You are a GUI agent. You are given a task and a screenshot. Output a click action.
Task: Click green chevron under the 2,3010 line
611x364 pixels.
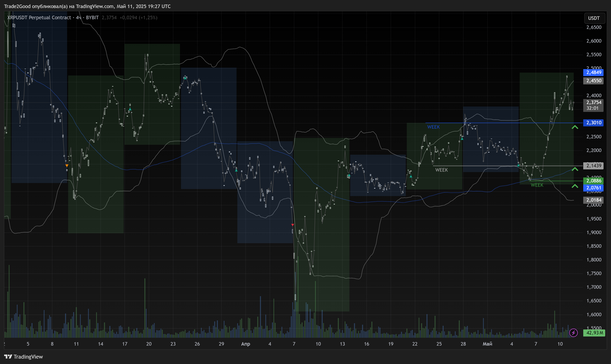[575, 127]
